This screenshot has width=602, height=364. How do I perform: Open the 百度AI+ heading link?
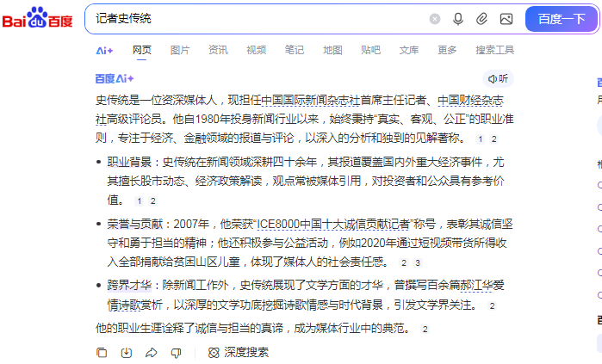coord(115,78)
